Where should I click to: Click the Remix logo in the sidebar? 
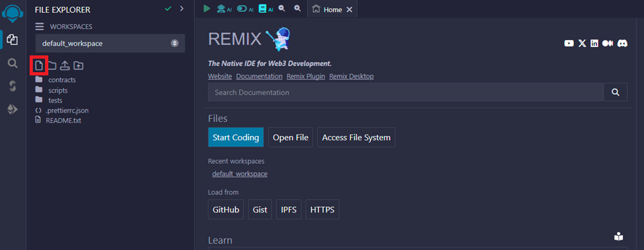tap(12, 12)
